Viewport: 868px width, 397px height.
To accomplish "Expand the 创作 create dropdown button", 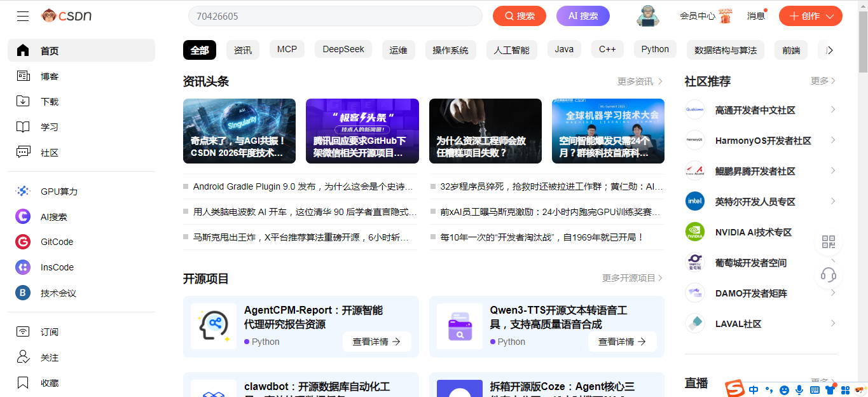I will click(811, 16).
